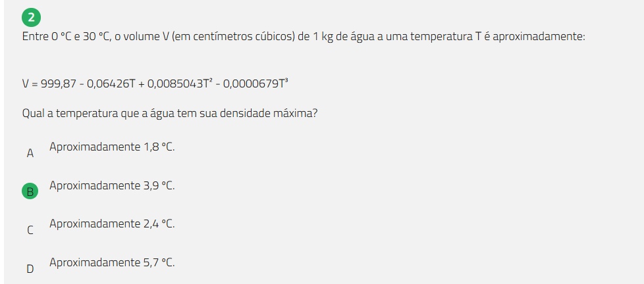The height and width of the screenshot is (284, 644).
Task: Click the 0,0085043T² term in the formula
Action: (x=180, y=83)
